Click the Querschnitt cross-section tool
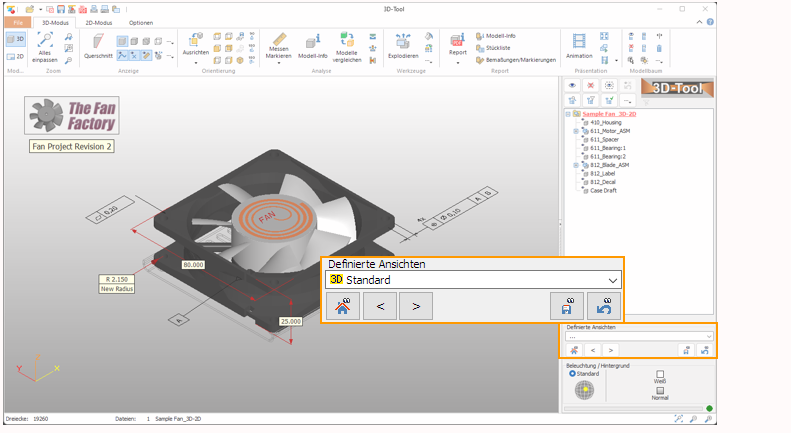The width and height of the screenshot is (791, 433). tap(98, 45)
